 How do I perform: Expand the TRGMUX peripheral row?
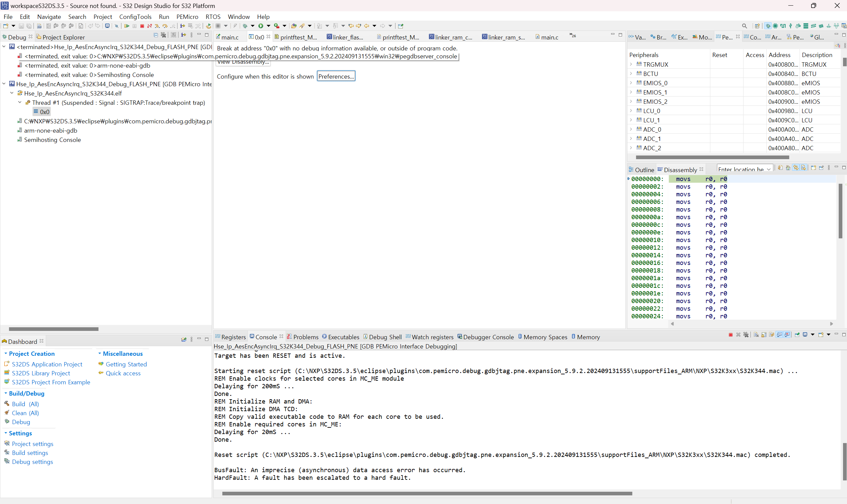click(631, 64)
